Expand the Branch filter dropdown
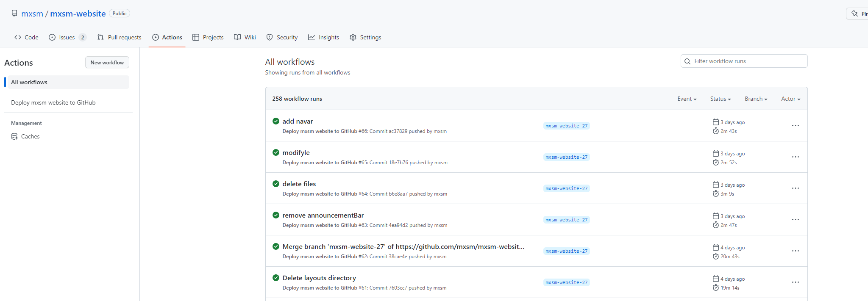Screen dimensions: 868x301 (x=756, y=99)
